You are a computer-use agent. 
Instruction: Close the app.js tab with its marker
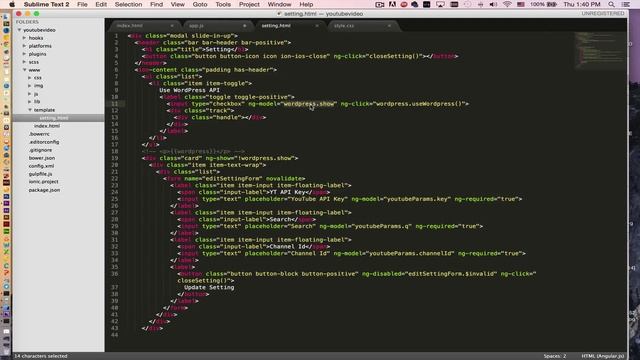coord(244,26)
